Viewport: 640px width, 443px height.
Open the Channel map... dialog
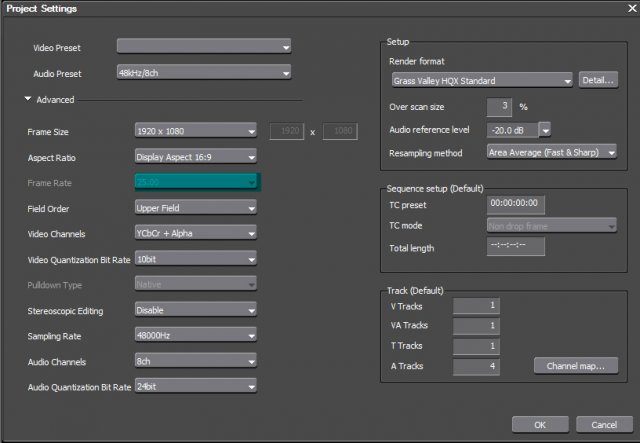pos(575,366)
